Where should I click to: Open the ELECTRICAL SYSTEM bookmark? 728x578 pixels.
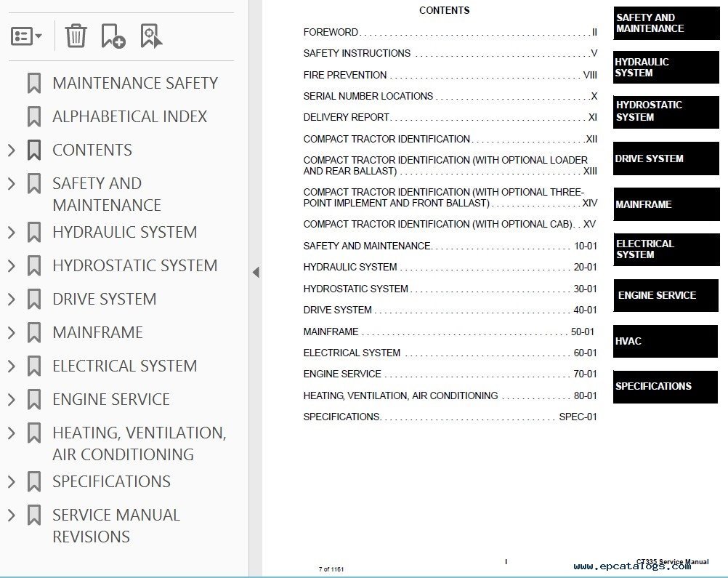click(x=124, y=366)
